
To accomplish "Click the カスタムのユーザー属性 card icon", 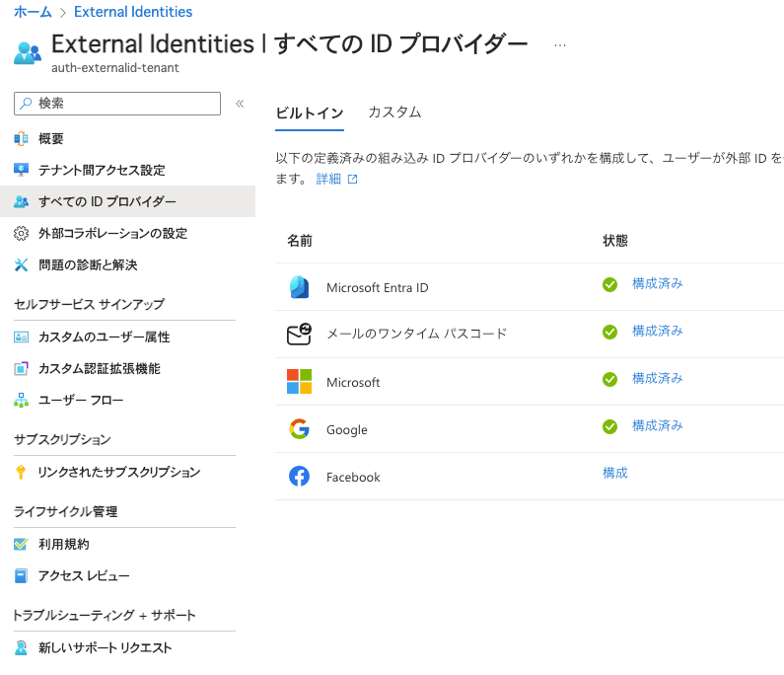I will pyautogui.click(x=21, y=337).
